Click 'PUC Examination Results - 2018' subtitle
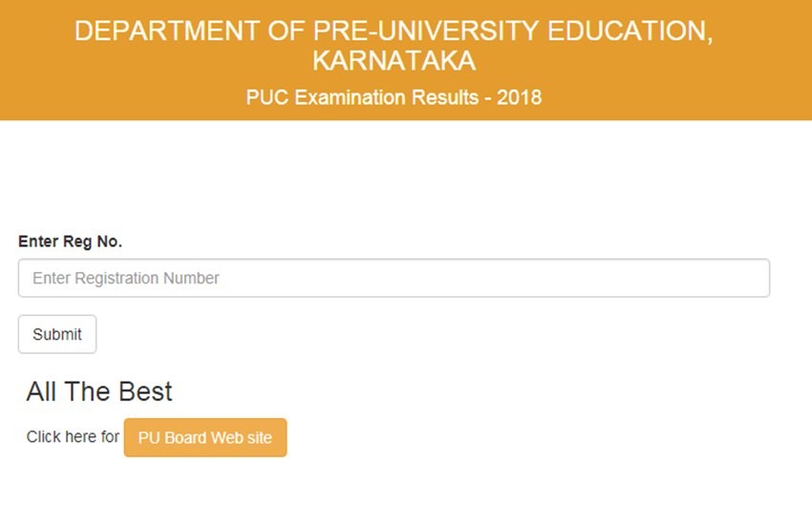Image resolution: width=812 pixels, height=525 pixels. click(x=394, y=97)
